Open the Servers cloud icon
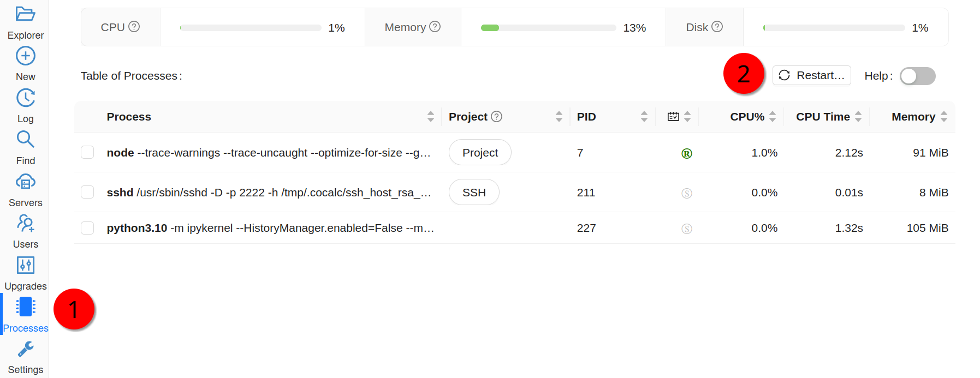980x378 pixels. coord(25,182)
